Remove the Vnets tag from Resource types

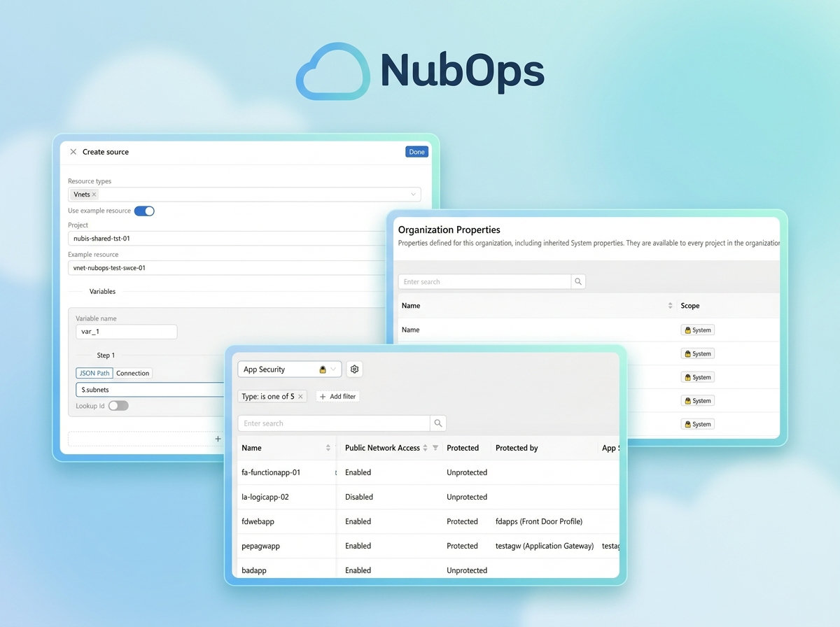(x=94, y=195)
